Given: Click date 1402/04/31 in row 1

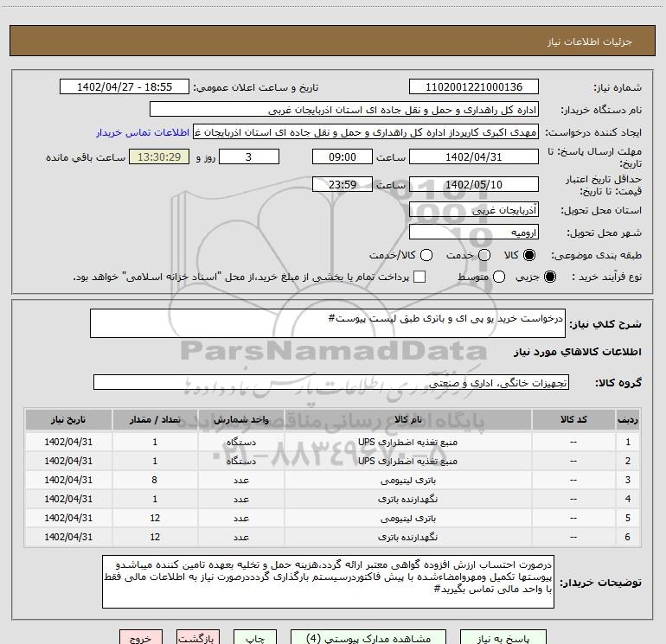Looking at the screenshot, I should [x=68, y=442].
